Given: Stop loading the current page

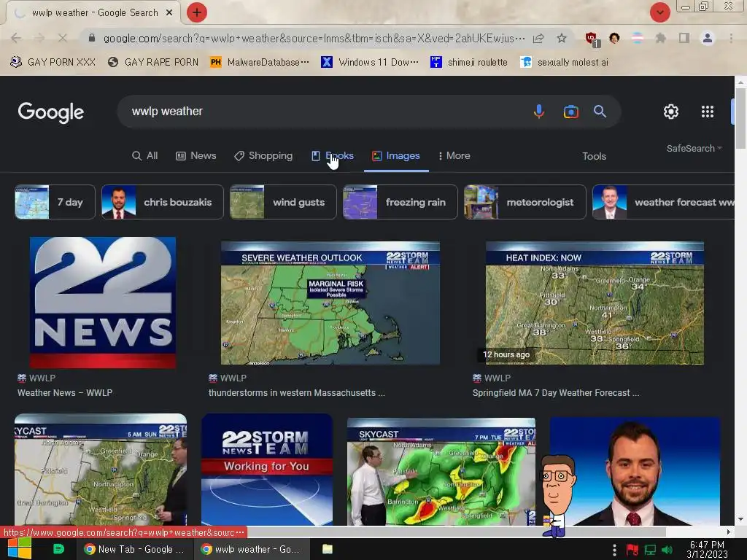Looking at the screenshot, I should [x=63, y=38].
